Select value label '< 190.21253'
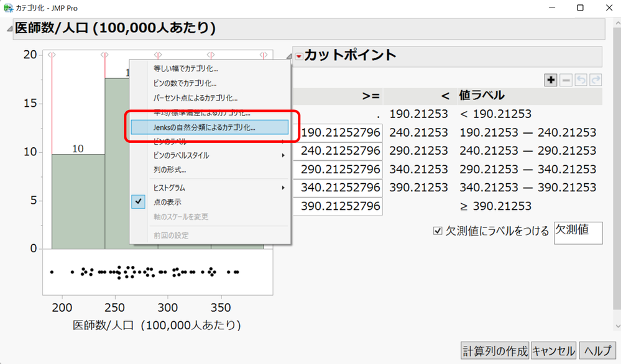This screenshot has width=621, height=364. coord(495,114)
